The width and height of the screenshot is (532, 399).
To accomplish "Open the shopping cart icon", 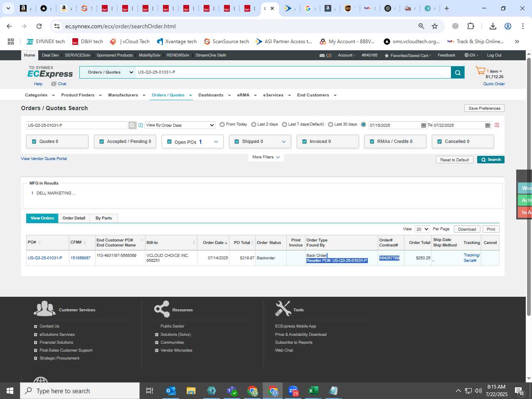I will pos(480,71).
